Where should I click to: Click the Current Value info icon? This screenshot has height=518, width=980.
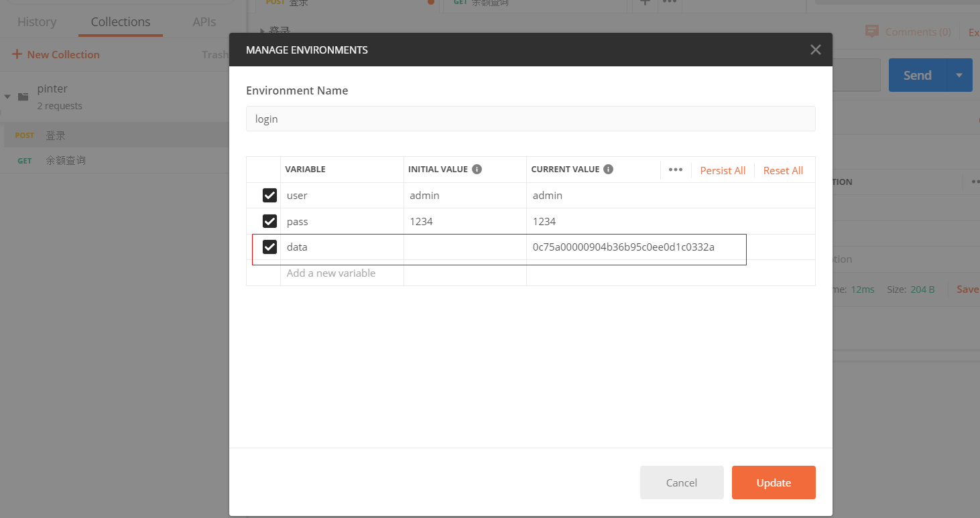tap(608, 170)
